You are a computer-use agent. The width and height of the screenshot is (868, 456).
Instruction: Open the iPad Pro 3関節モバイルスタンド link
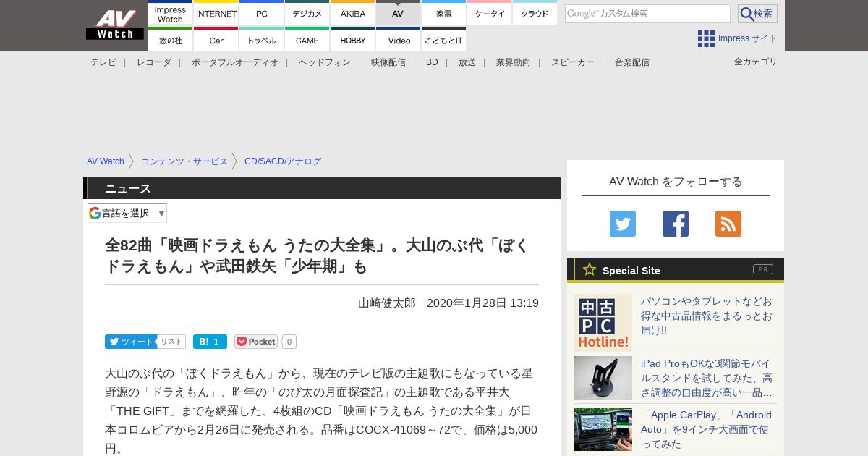pos(707,378)
